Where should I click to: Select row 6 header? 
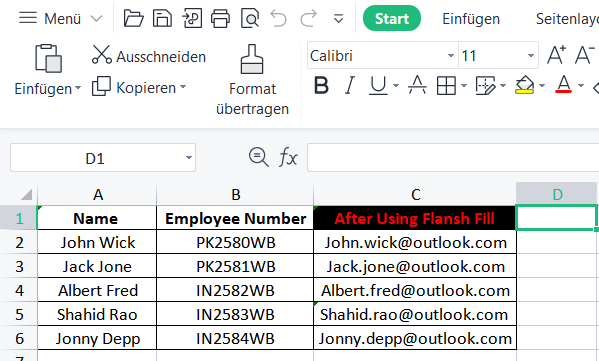click(x=19, y=338)
